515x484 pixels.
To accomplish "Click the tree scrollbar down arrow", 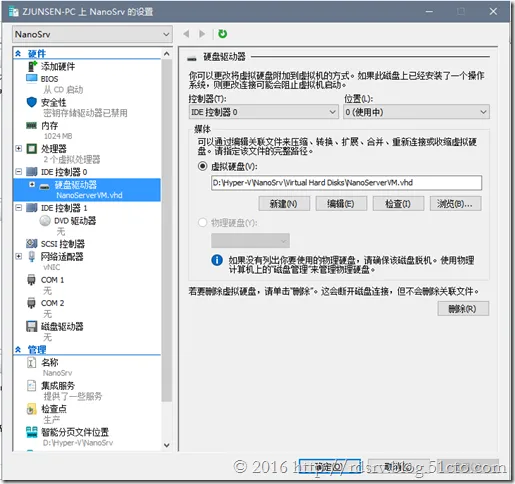I will pos(167,445).
